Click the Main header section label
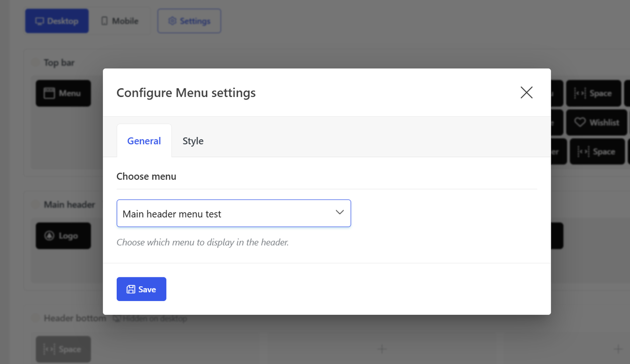 coord(69,204)
